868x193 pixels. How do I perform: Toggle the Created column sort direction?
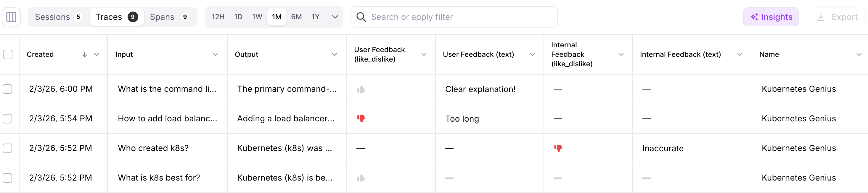(x=84, y=54)
